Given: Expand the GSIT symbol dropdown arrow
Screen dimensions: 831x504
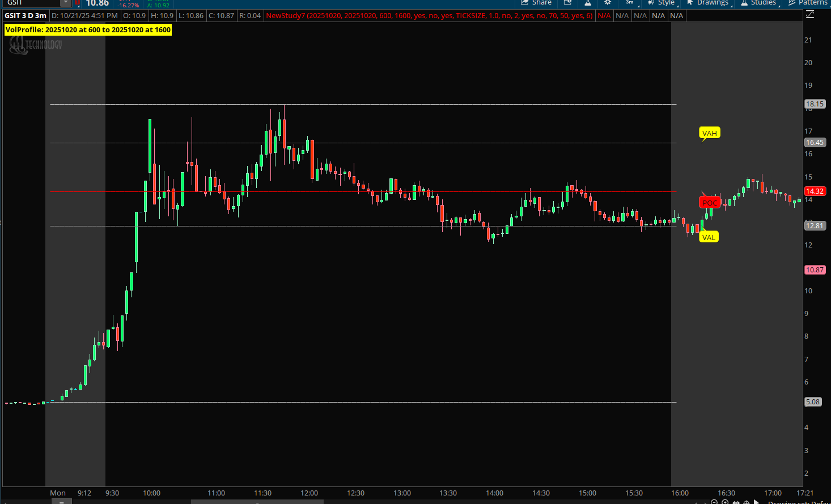Looking at the screenshot, I should [x=66, y=3].
